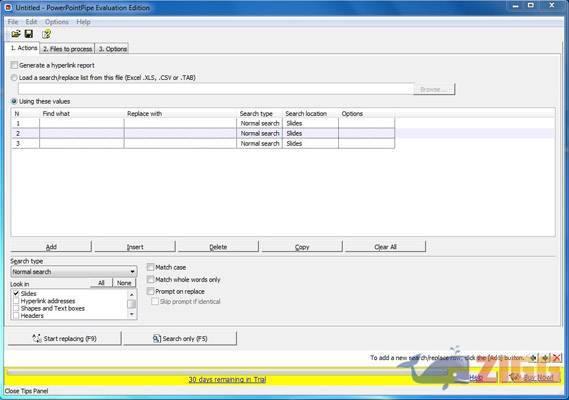
Task: Switch to the Files to process tab
Action: (67, 49)
